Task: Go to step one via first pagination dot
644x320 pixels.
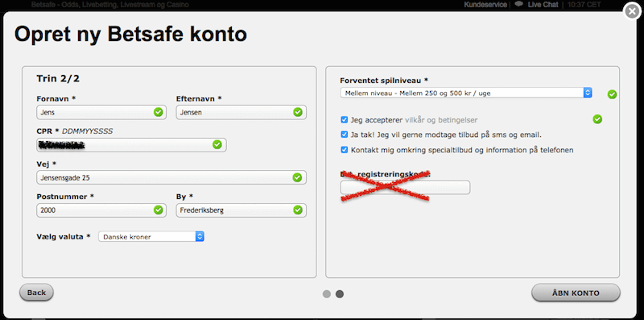Action: tap(327, 294)
